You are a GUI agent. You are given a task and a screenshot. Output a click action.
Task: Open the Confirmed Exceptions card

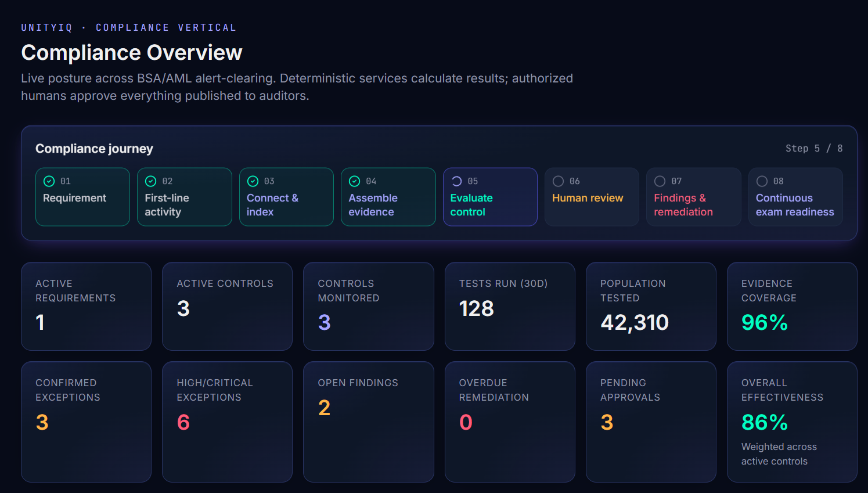pos(86,422)
